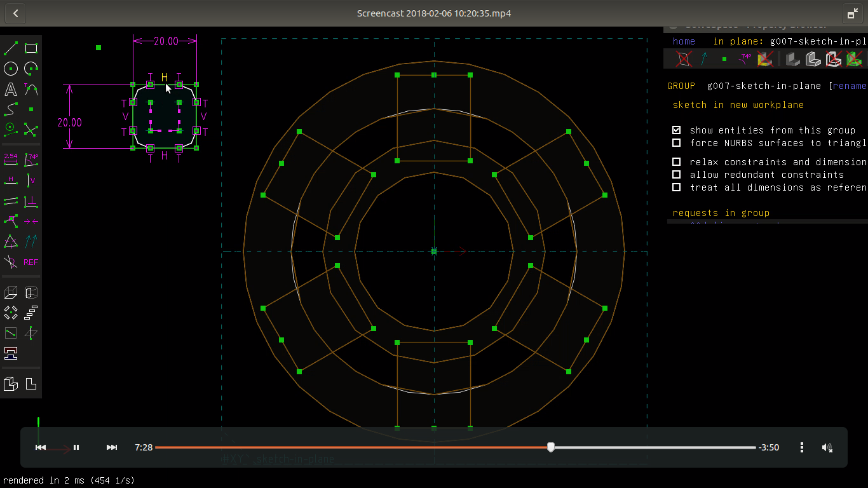Create new step rotating group icon

coord(11,313)
